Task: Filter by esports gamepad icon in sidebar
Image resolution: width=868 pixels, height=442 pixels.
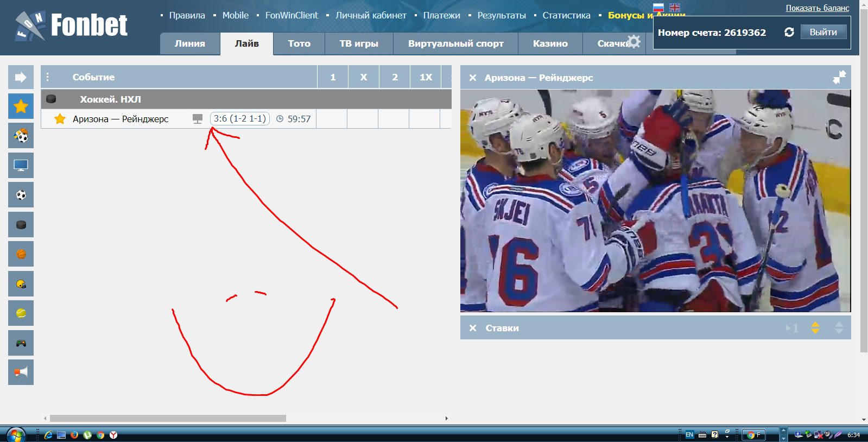Action: pyautogui.click(x=21, y=343)
